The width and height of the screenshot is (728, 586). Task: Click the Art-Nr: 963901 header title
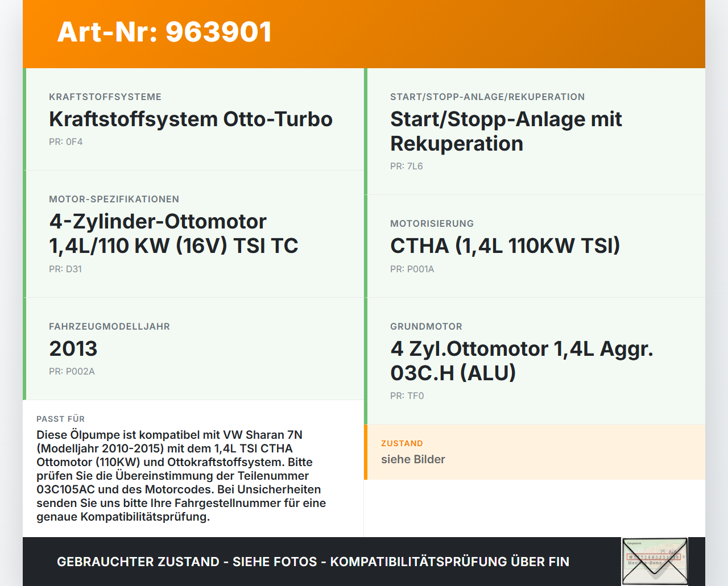click(164, 32)
